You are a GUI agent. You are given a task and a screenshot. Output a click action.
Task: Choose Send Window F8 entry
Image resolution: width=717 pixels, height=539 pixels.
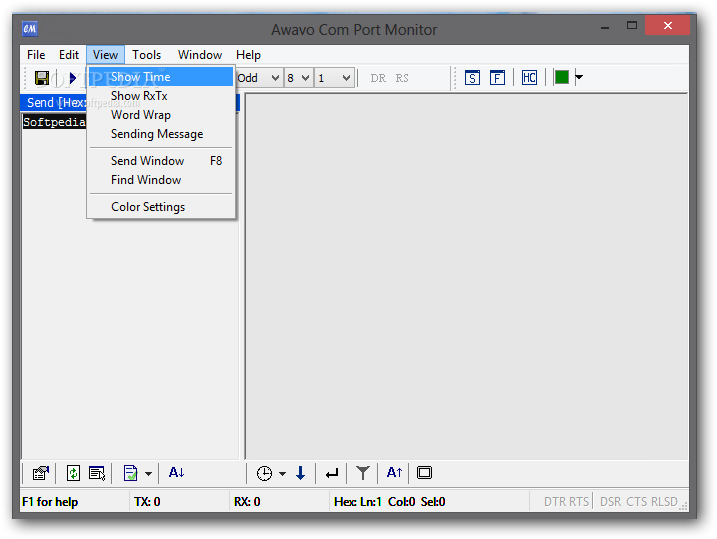[x=161, y=161]
